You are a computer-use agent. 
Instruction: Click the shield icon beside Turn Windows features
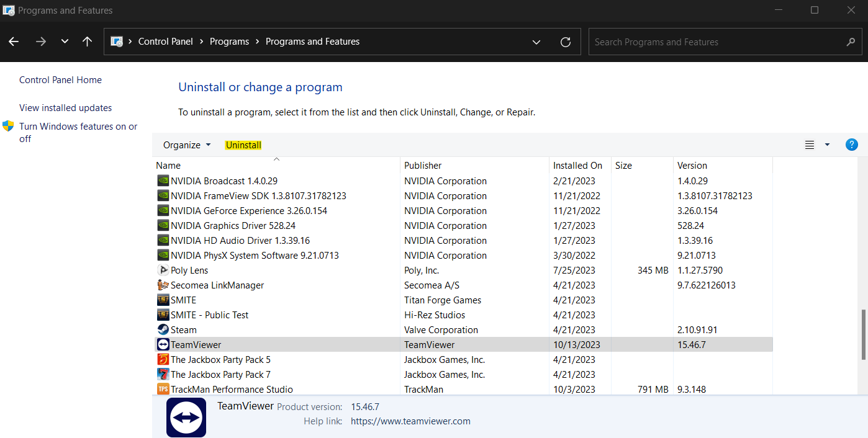8,126
